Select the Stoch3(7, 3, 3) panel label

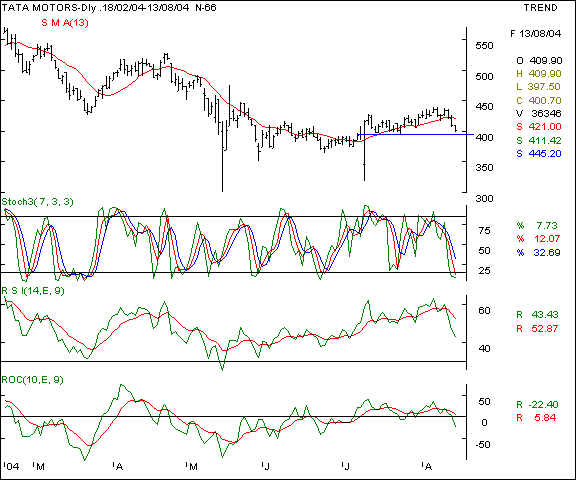37,202
